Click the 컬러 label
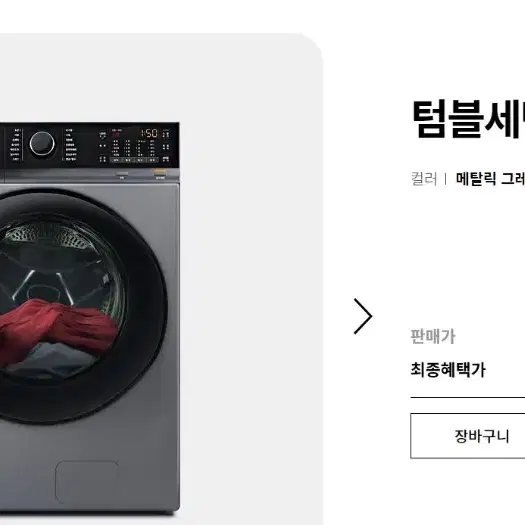Screen dimensions: 525x525 pos(424,178)
